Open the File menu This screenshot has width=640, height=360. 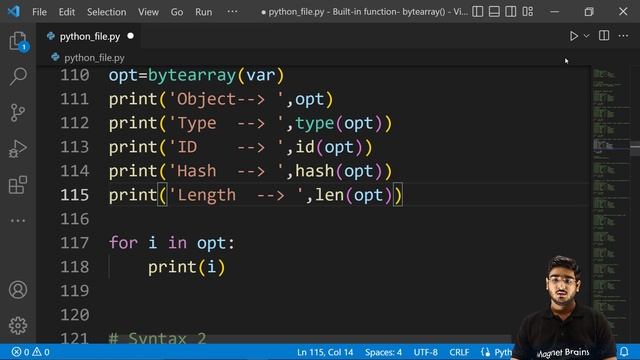39,12
